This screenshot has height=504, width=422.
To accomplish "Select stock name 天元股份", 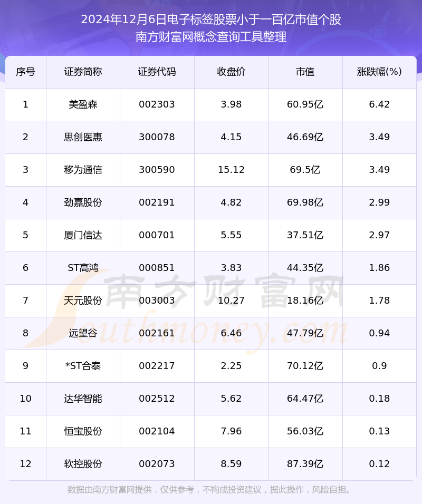I will (x=83, y=301).
